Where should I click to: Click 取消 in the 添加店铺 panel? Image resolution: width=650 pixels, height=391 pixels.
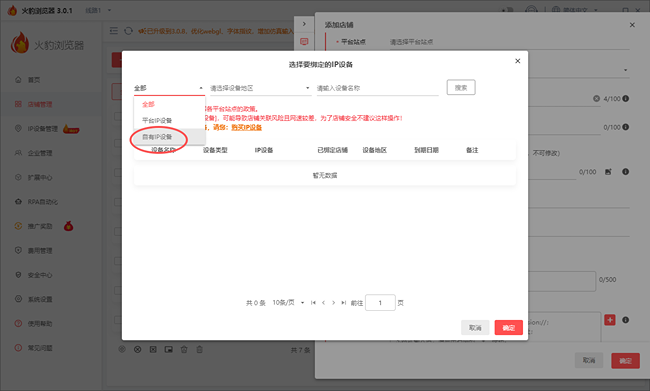(x=589, y=360)
